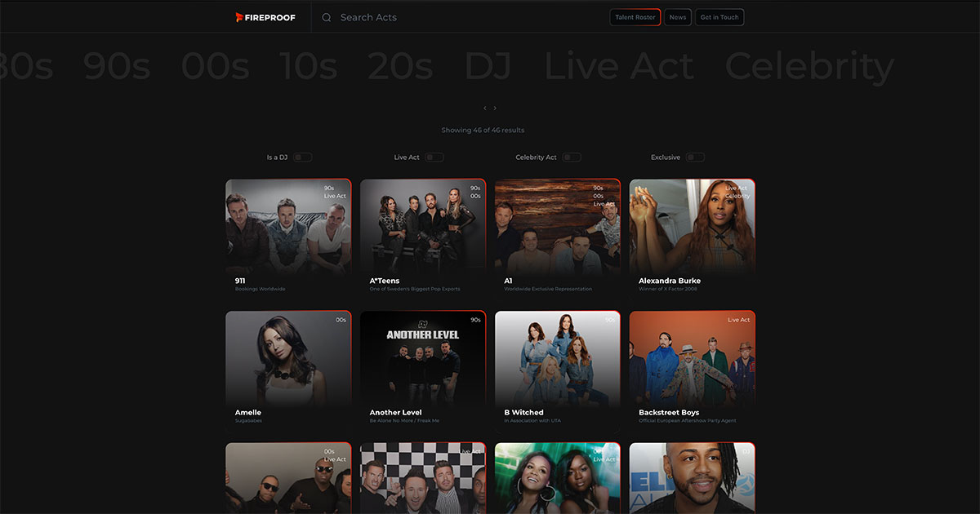The height and width of the screenshot is (514, 980).
Task: Toggle the Celebrity Act switch
Action: tap(572, 157)
